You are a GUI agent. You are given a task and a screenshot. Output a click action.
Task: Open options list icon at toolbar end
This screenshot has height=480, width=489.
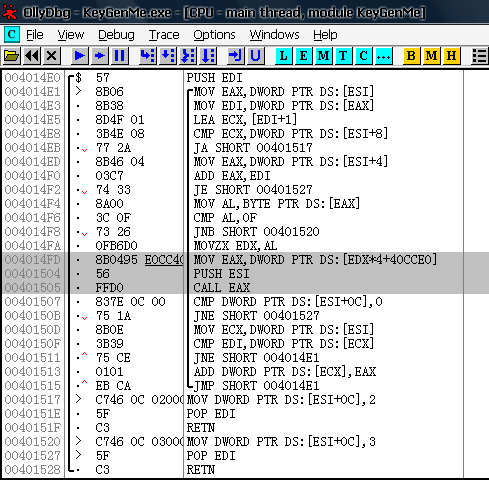pyautogui.click(x=480, y=56)
